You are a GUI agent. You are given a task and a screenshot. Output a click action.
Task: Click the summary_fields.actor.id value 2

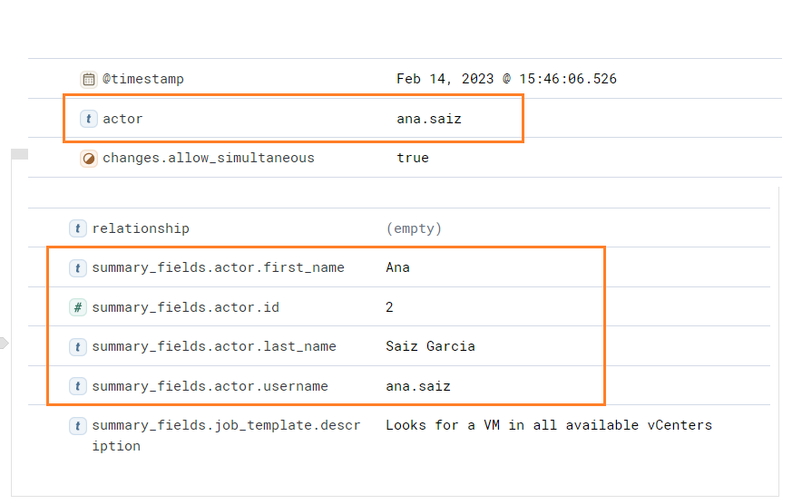(x=389, y=307)
